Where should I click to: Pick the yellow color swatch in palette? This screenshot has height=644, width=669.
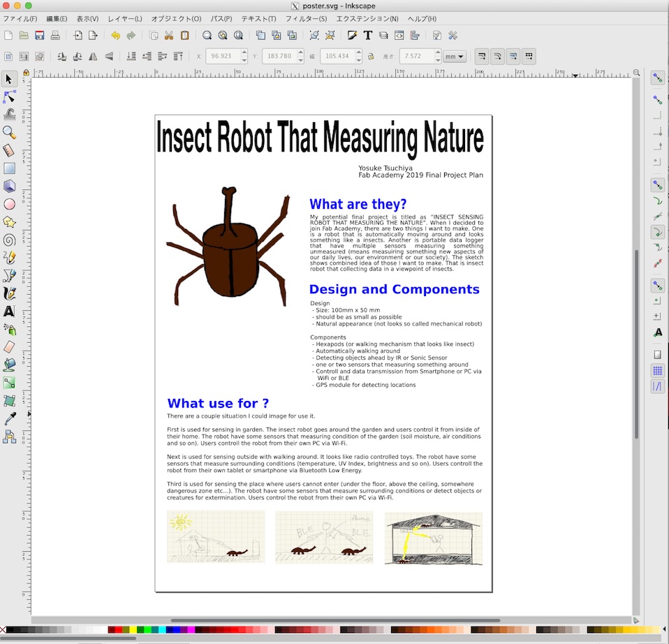pos(133,630)
